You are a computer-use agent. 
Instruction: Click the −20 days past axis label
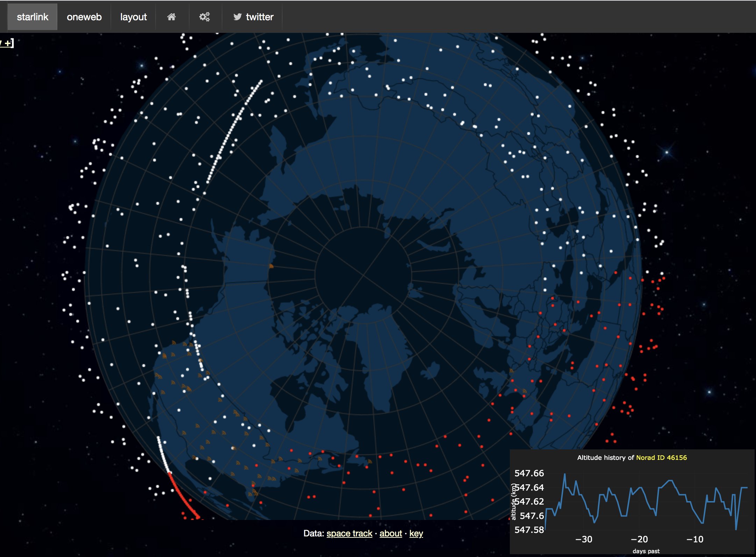click(640, 539)
